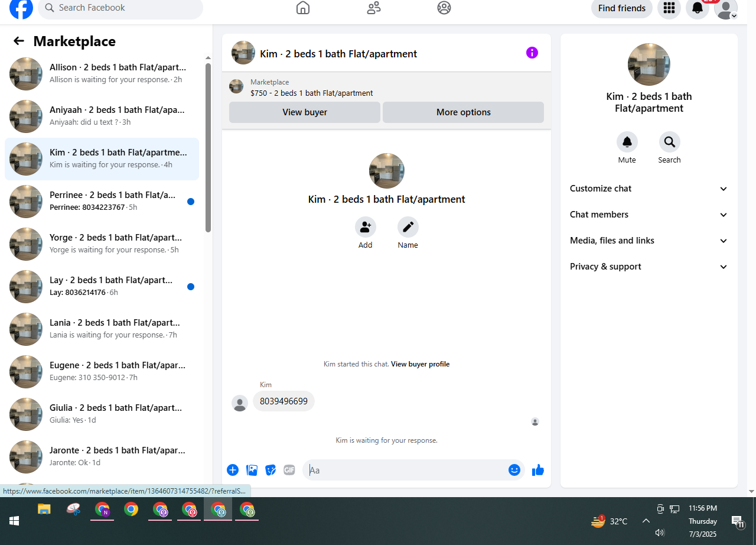Image resolution: width=756 pixels, height=545 pixels.
Task: Select Kim's conversation in list
Action: (102, 159)
